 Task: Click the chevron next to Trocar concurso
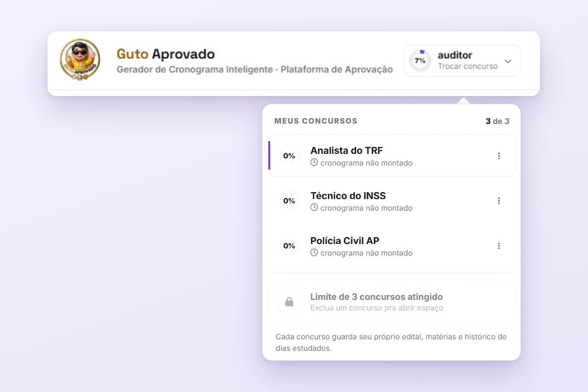pyautogui.click(x=508, y=61)
